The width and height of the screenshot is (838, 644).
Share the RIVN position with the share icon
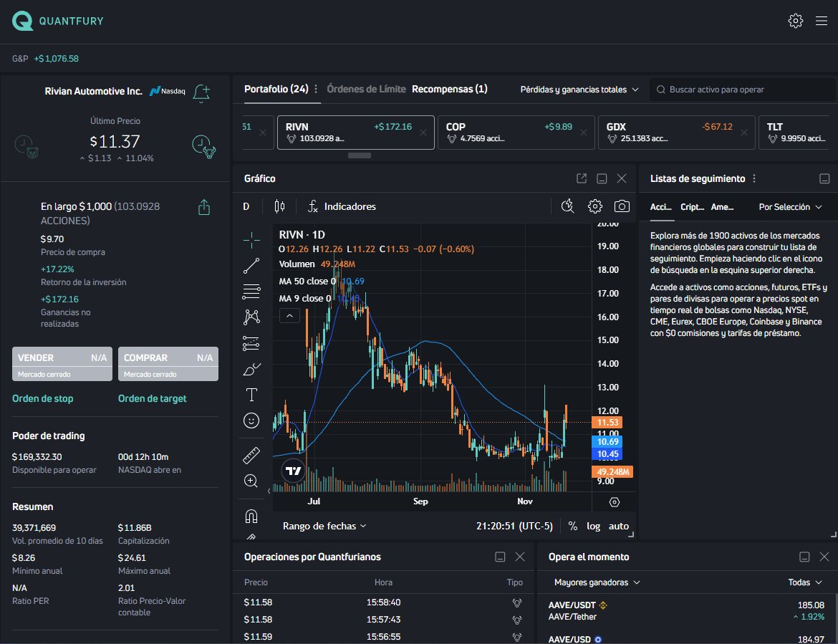pos(203,207)
